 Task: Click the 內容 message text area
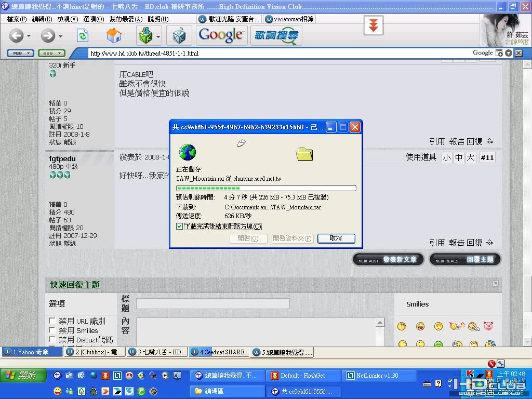click(256, 332)
